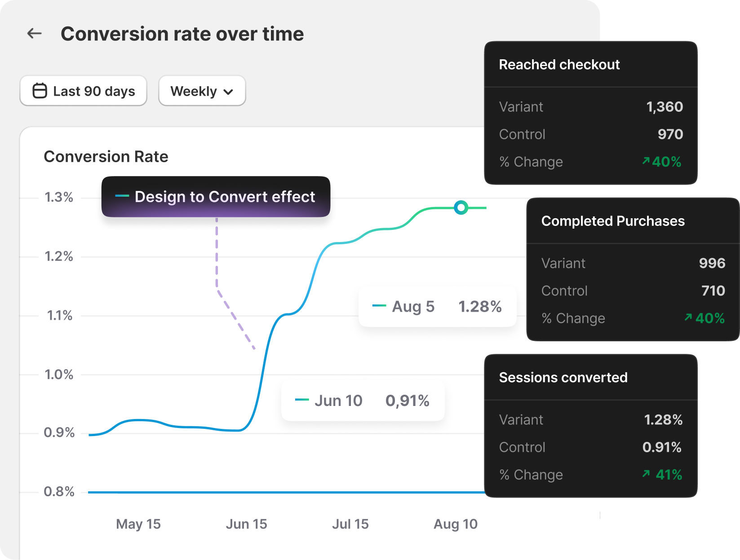
Task: Click up arrow icon in Sessions converted change
Action: pyautogui.click(x=646, y=474)
